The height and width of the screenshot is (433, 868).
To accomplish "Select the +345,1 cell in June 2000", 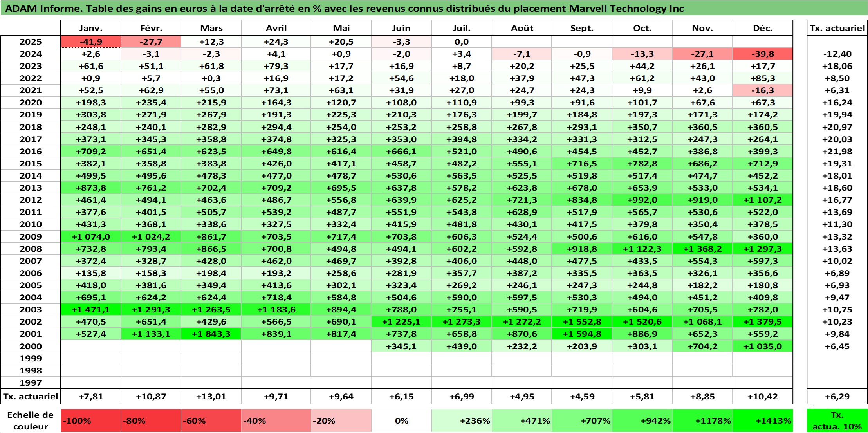I will click(x=401, y=346).
